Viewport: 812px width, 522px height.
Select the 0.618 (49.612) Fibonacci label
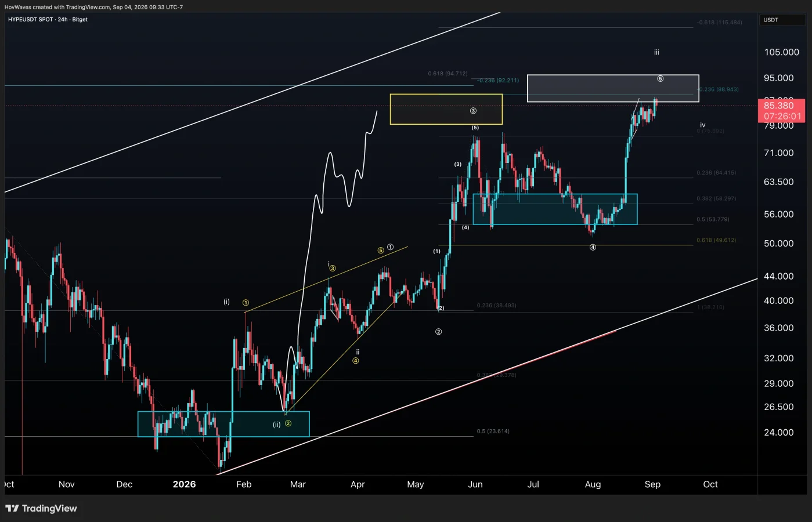pyautogui.click(x=716, y=240)
